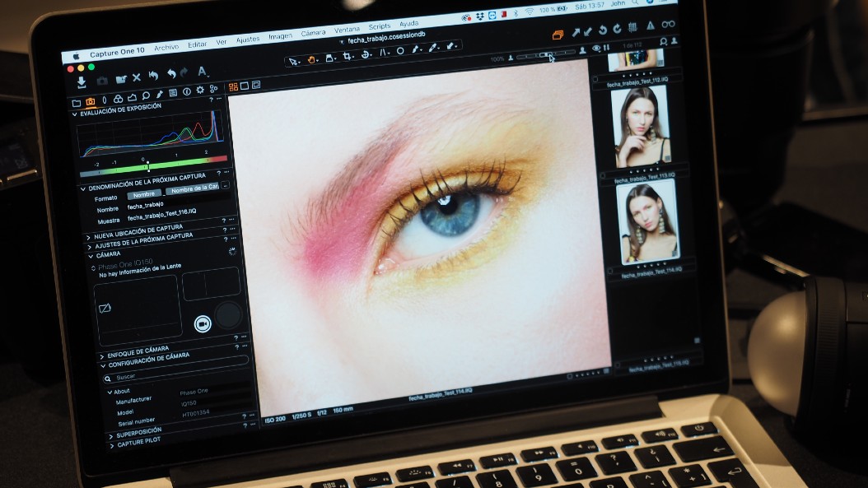Click the Import images arrow icon
Image resolution: width=868 pixels, height=488 pixels.
82,81
